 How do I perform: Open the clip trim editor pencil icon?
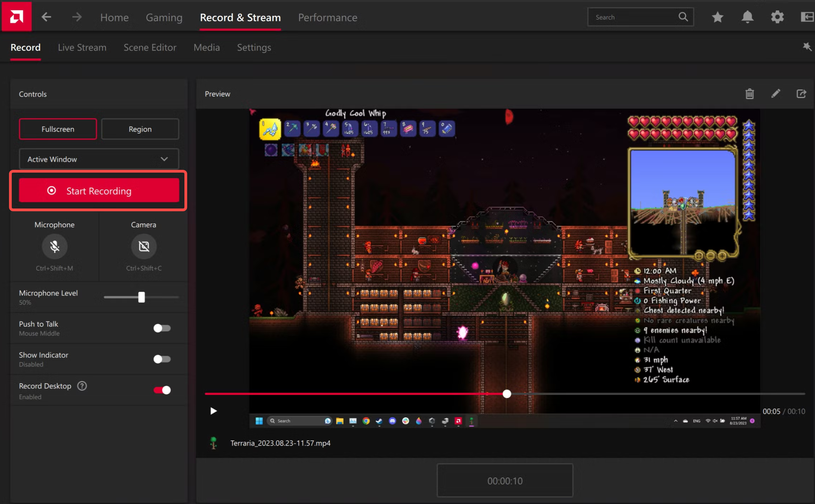click(776, 94)
